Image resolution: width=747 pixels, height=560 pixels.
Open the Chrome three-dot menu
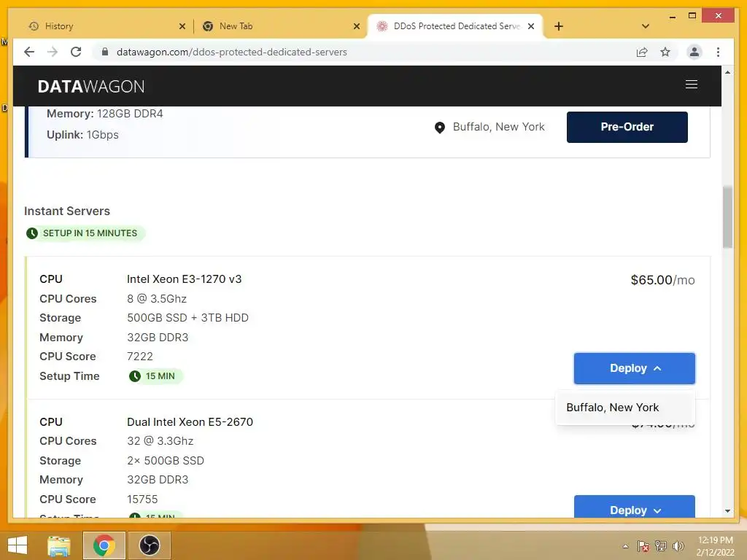pos(718,52)
